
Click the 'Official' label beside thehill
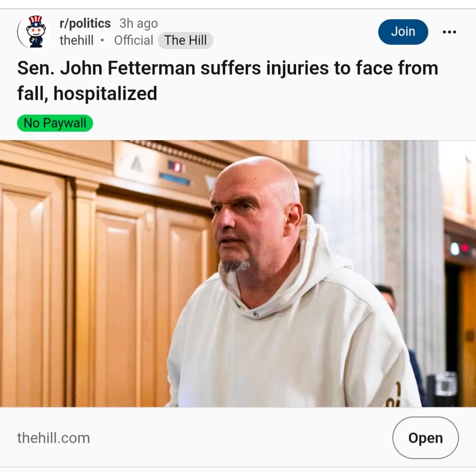(x=134, y=40)
